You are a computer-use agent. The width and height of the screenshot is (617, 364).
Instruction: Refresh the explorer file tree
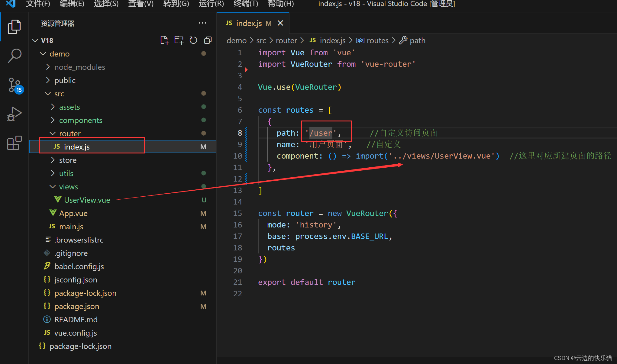pyautogui.click(x=193, y=40)
